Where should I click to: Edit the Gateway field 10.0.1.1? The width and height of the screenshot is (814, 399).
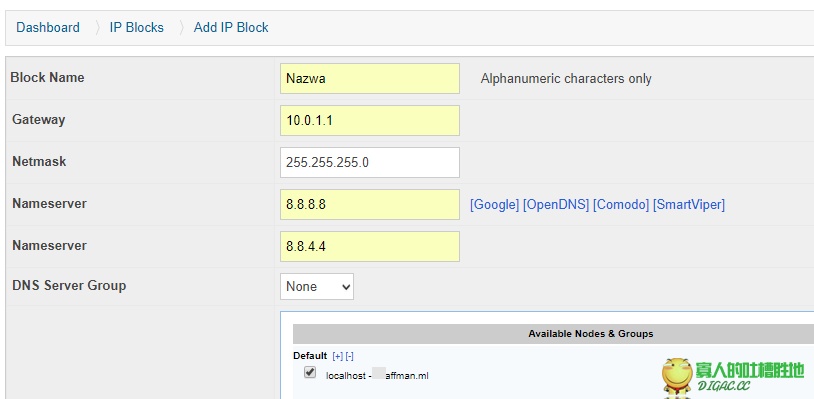click(370, 121)
